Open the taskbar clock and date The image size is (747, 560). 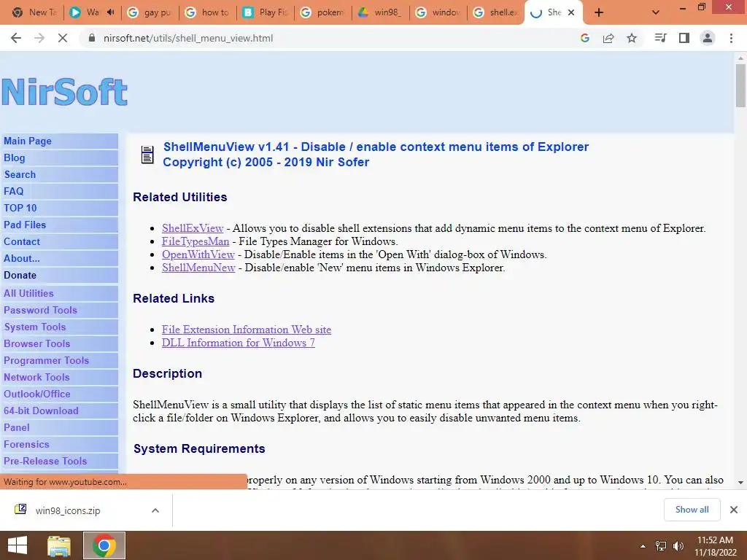click(715, 546)
